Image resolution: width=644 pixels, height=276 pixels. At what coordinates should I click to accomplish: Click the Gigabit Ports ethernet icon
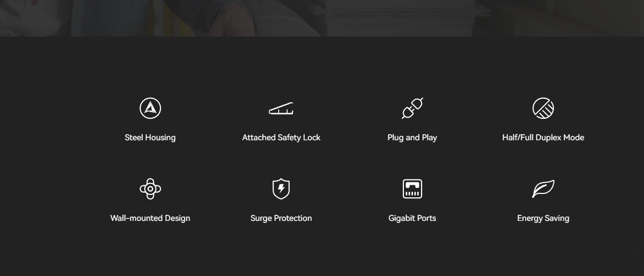click(x=412, y=189)
